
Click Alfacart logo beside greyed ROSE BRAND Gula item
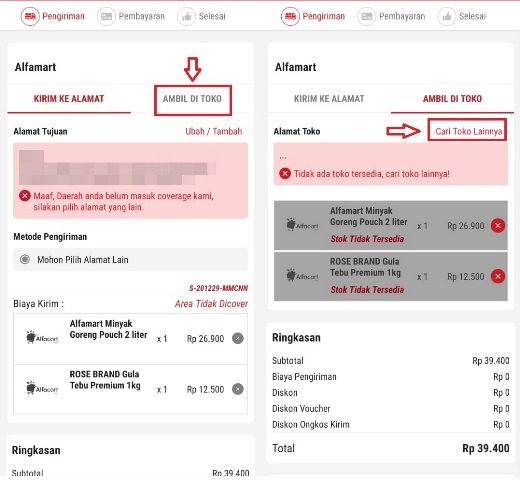coord(302,275)
